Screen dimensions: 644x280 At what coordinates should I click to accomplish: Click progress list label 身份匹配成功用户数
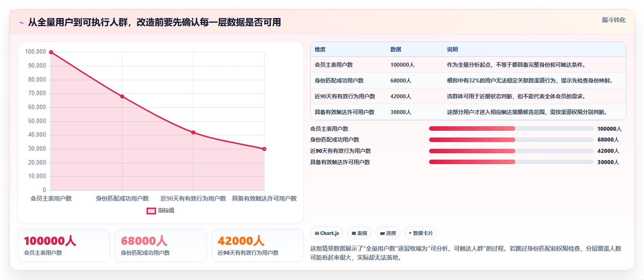pyautogui.click(x=335, y=140)
